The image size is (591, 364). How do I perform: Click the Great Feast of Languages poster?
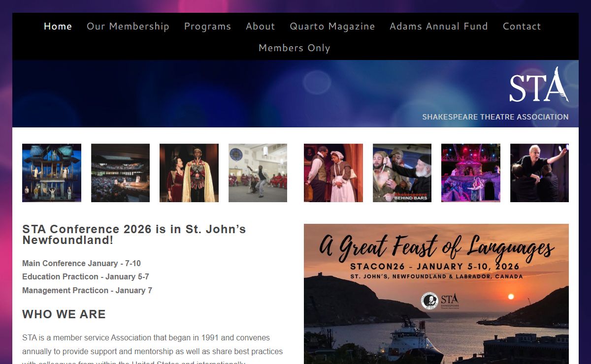point(436,294)
